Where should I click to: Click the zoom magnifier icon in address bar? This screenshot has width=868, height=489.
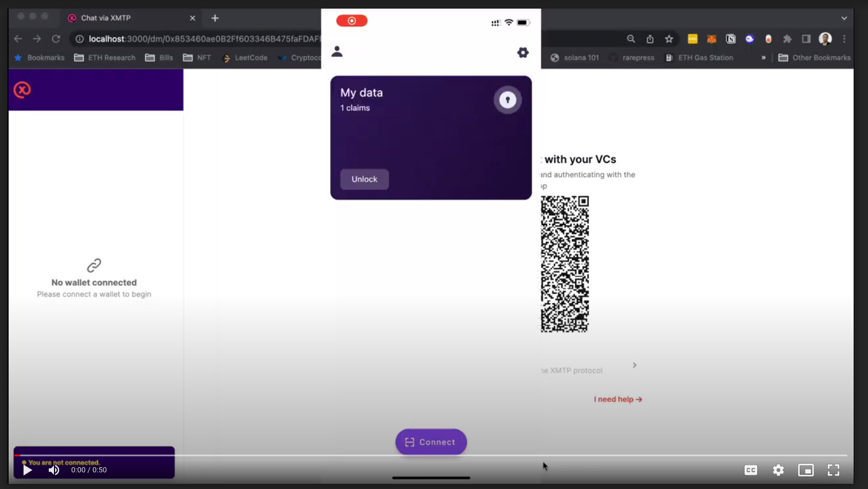631,39
